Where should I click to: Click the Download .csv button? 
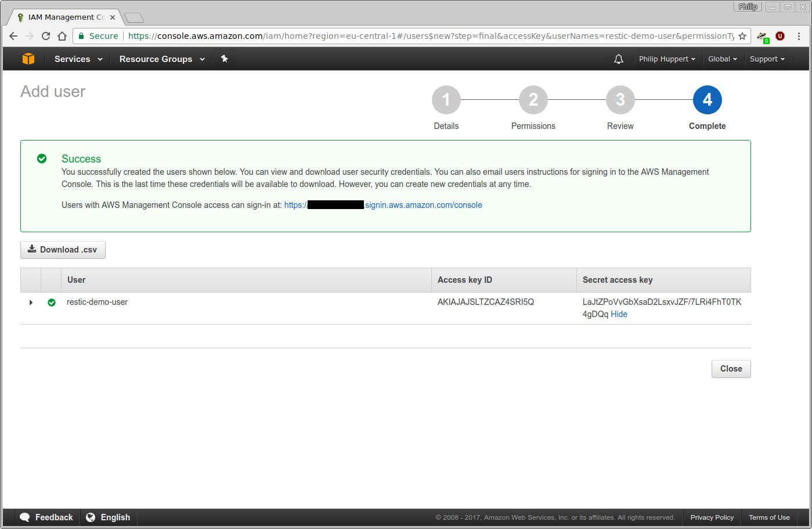(x=63, y=250)
